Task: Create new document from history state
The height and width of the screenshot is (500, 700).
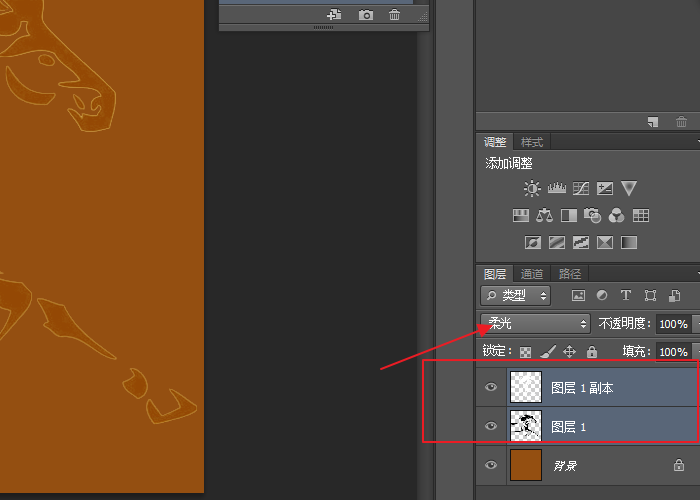Action: 334,15
